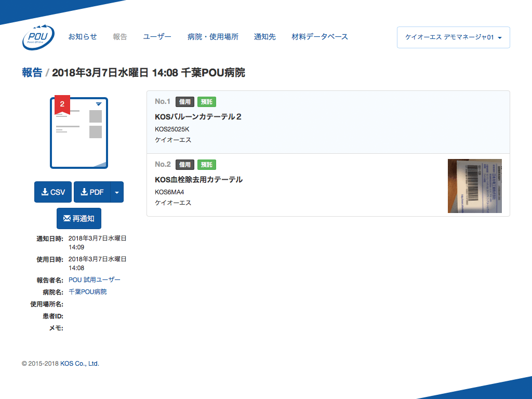The width and height of the screenshot is (532, 399).
Task: Click the 再通知 resend notification button
Action: pyautogui.click(x=79, y=219)
